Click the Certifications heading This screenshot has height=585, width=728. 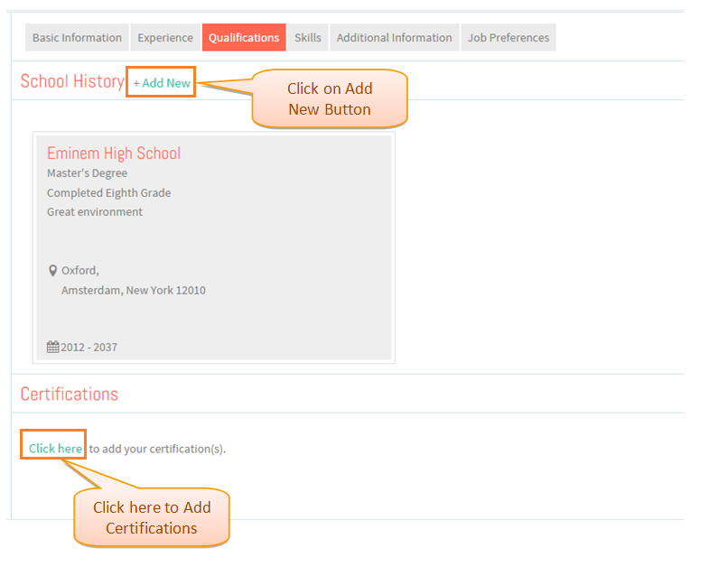pyautogui.click(x=70, y=394)
